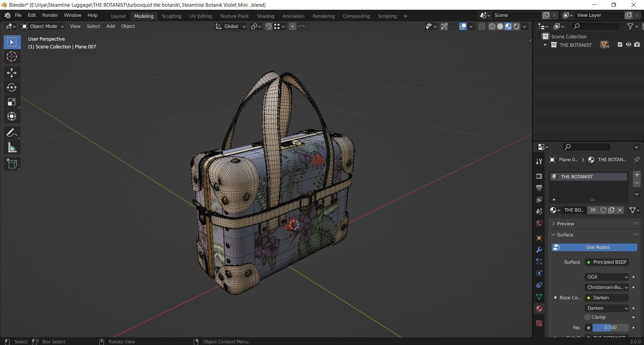Viewport: 644px width, 345px height.
Task: Hide THE BOTANIST collection in viewport
Action: (628, 45)
